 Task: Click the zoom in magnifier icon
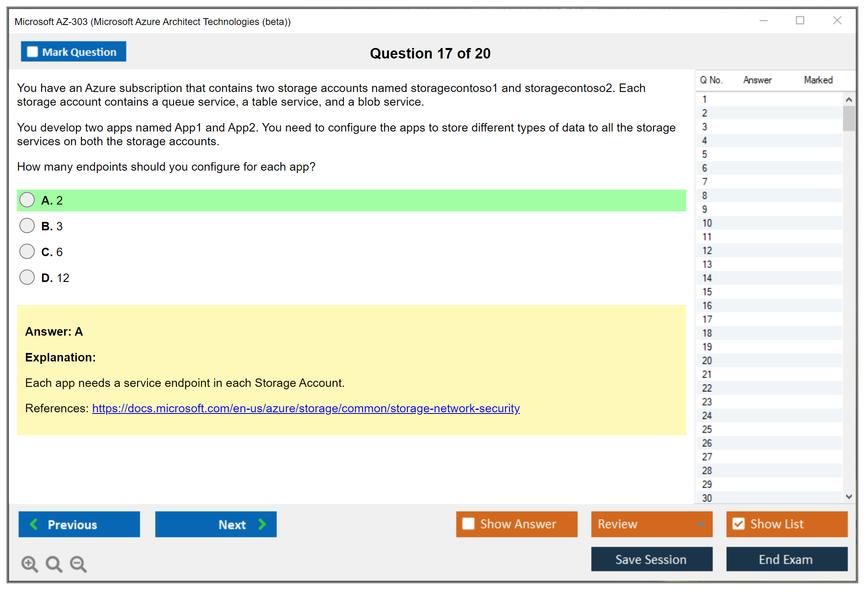click(29, 564)
